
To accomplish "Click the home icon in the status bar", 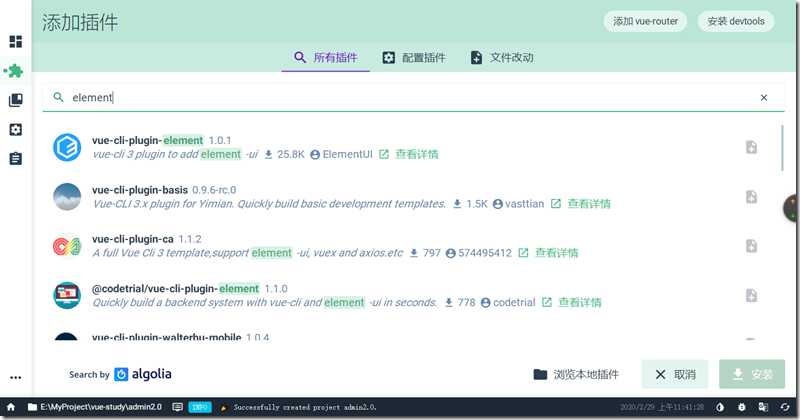I will [11, 407].
